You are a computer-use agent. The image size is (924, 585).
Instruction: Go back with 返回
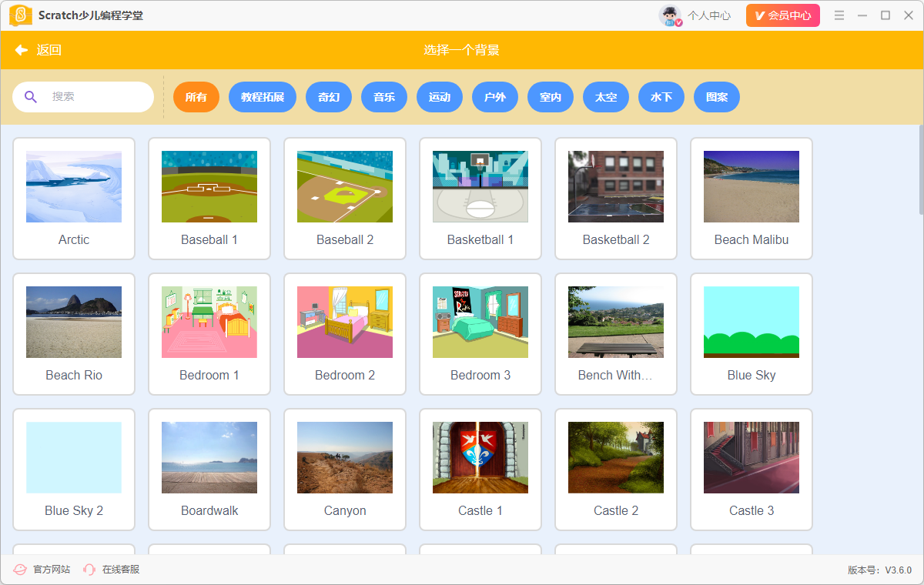[49, 50]
